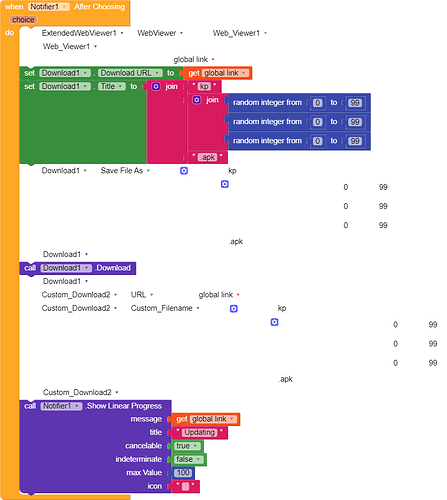This screenshot has height=500, width=447.
Task: Edit the 0 in bottom random integer block
Action: [317, 141]
